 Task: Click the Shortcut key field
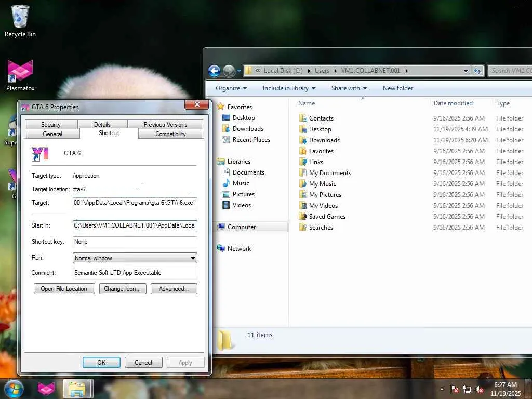135,242
